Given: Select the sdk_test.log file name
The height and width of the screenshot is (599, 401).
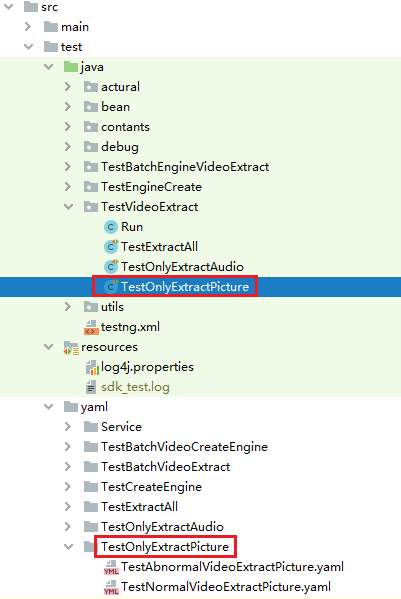Looking at the screenshot, I should 135,387.
